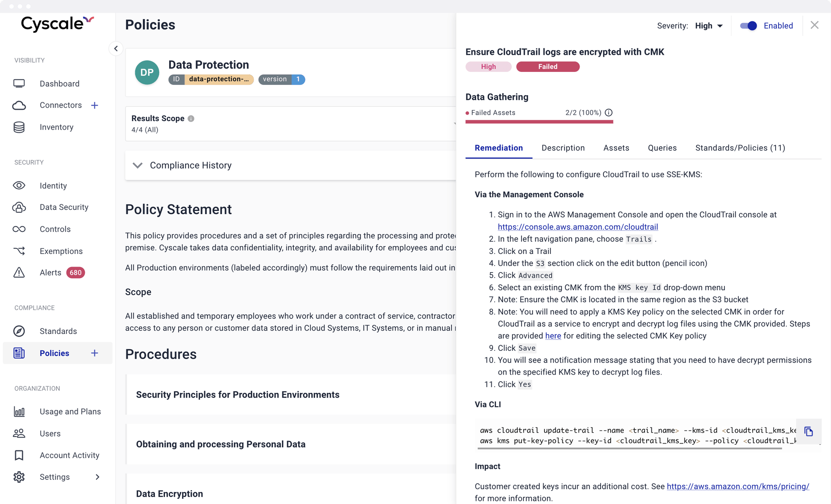Viewport: 831px width, 504px height.
Task: Switch to the Description tab
Action: (563, 148)
